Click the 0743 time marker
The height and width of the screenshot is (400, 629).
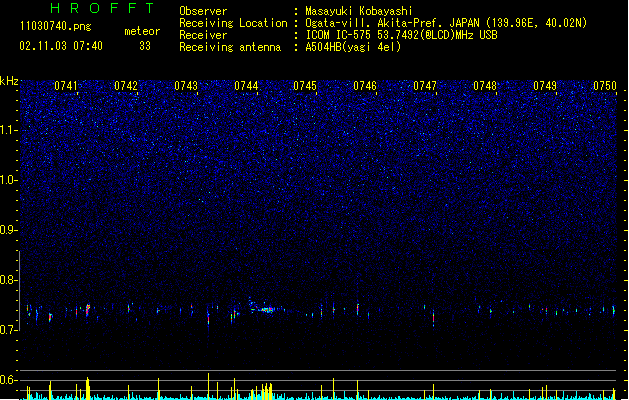point(186,86)
